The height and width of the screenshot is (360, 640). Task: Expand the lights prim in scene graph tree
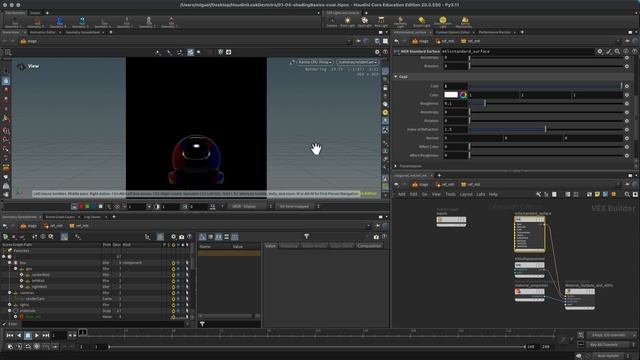click(x=9, y=304)
